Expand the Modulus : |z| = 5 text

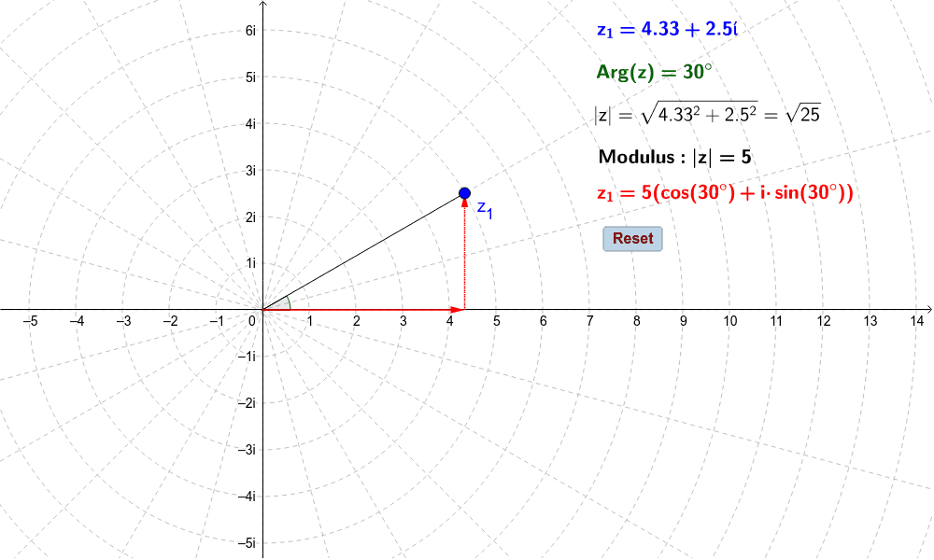pos(673,156)
